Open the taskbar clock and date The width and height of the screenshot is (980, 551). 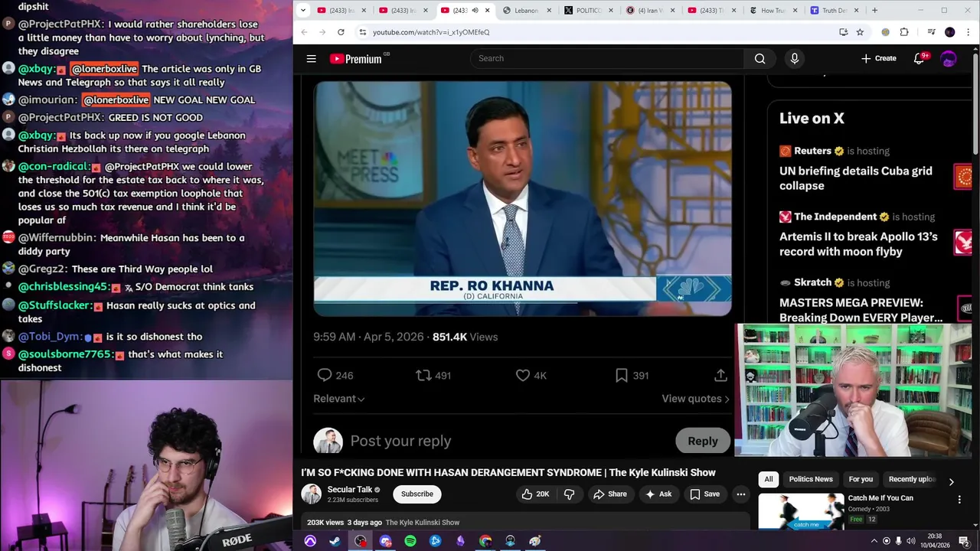pyautogui.click(x=934, y=541)
